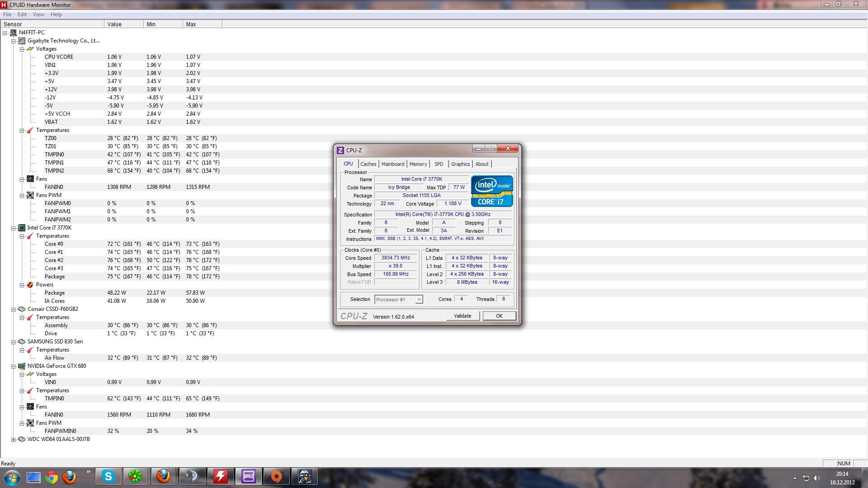
Task: Click OK to close the CPU-Z dialog
Action: (x=499, y=316)
